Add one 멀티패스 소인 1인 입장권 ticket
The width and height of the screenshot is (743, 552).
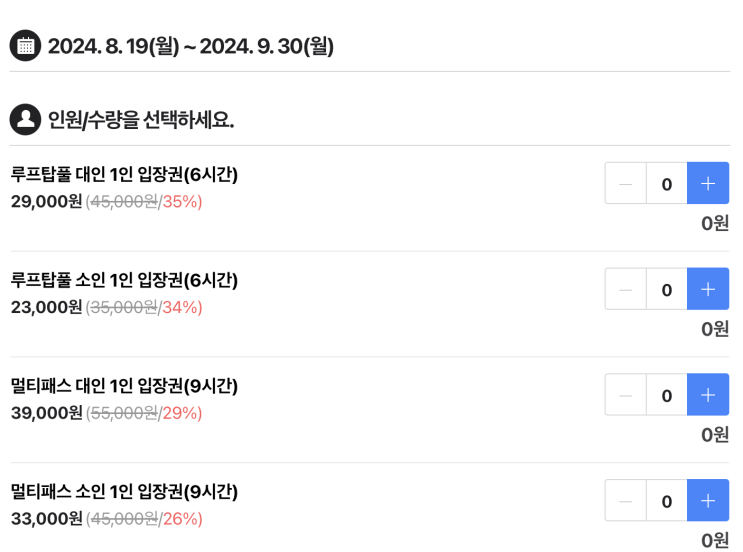click(x=707, y=500)
